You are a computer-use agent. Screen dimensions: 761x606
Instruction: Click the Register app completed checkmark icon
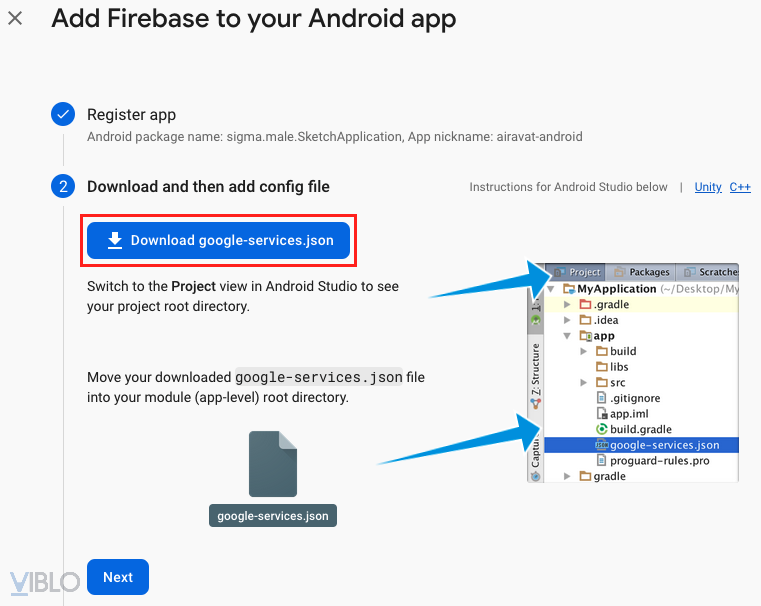(63, 115)
